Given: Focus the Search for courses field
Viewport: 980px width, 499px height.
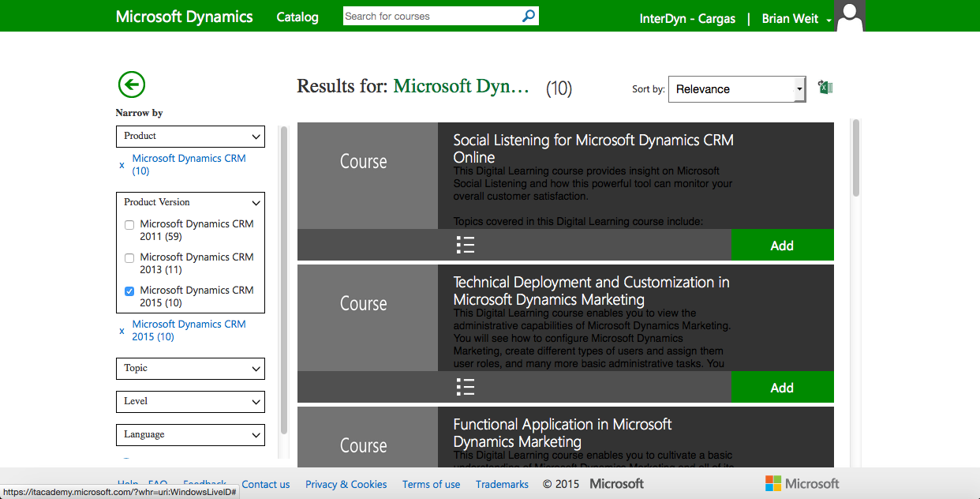Looking at the screenshot, I should 432,16.
